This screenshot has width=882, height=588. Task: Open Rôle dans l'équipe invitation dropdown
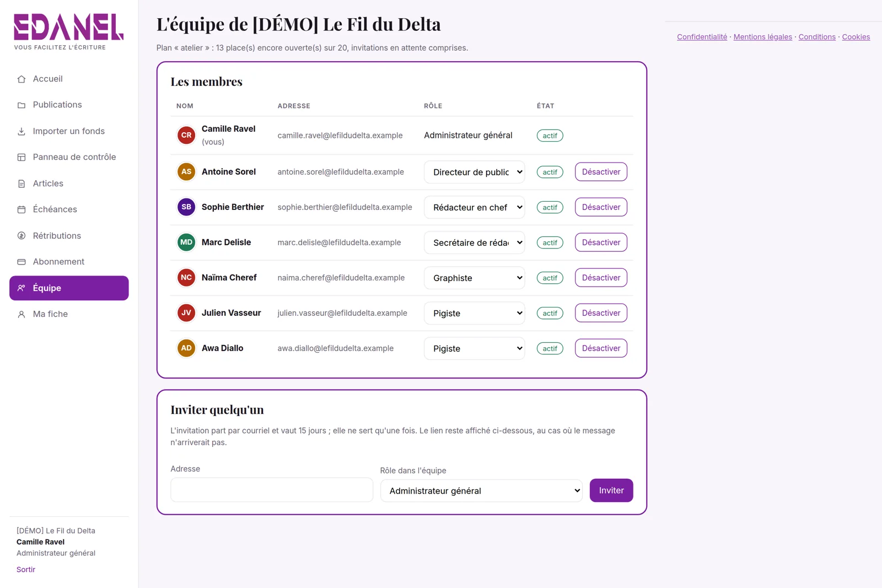point(481,490)
